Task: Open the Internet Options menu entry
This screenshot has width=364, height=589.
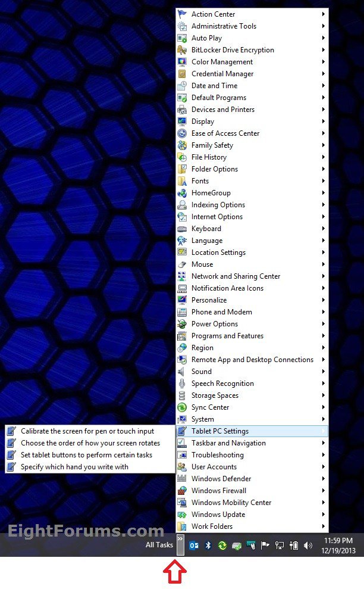Action: (x=252, y=217)
